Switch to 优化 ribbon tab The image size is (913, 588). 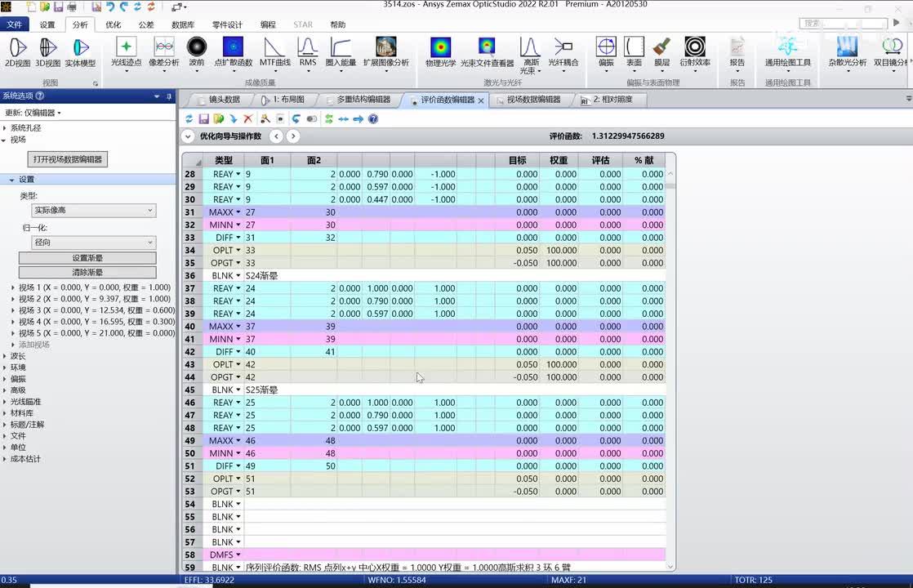pyautogui.click(x=113, y=24)
